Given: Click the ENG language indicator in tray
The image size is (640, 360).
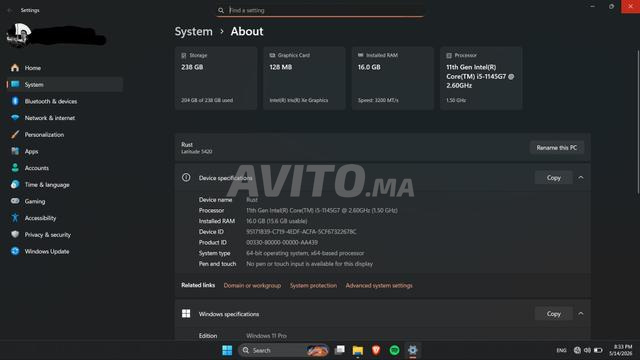Looking at the screenshot, I should (561, 350).
